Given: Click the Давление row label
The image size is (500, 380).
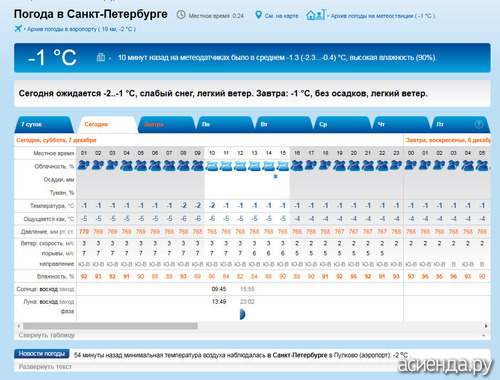Looking at the screenshot, I should [47, 231].
